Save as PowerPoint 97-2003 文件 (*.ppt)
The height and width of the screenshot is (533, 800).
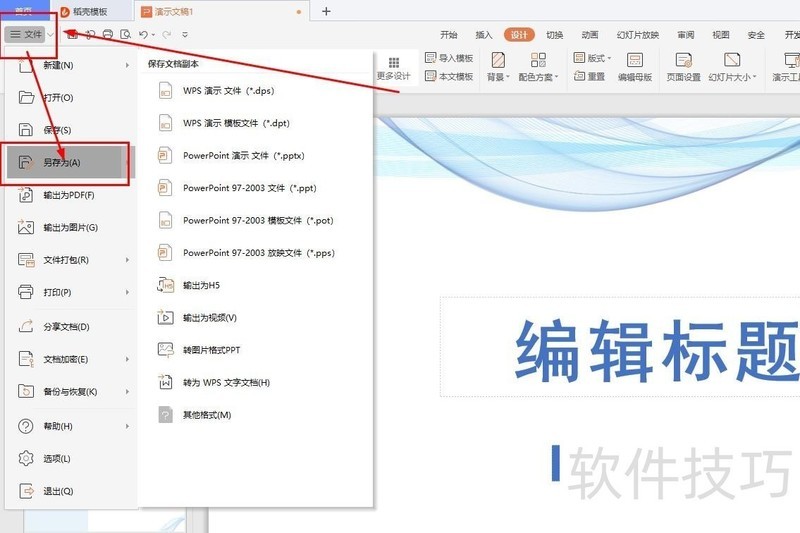pos(257,188)
